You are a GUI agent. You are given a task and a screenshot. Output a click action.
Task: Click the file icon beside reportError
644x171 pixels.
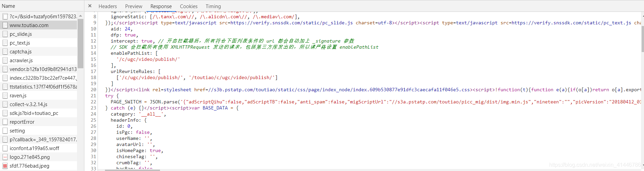pyautogui.click(x=5, y=122)
